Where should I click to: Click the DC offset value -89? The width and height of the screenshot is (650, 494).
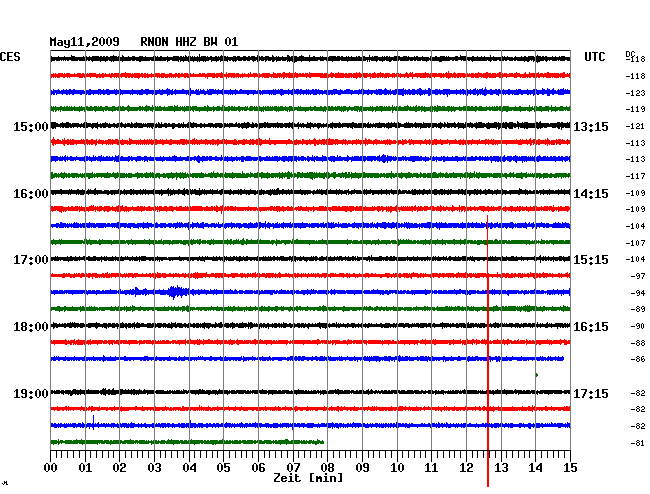638,309
